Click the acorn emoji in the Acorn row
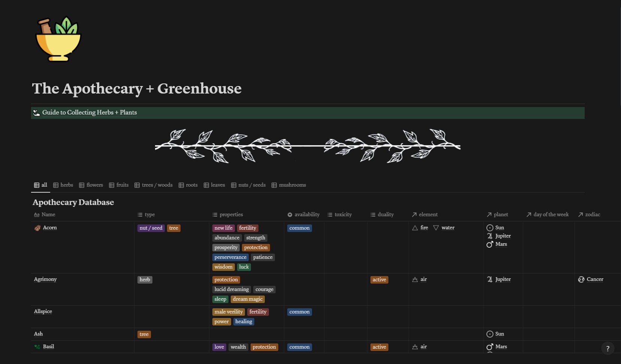 [37, 228]
